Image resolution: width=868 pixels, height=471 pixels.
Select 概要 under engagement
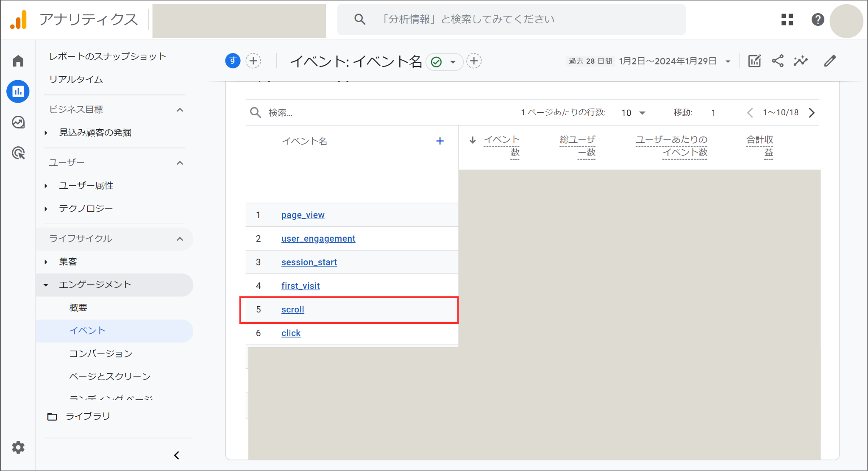tap(78, 307)
